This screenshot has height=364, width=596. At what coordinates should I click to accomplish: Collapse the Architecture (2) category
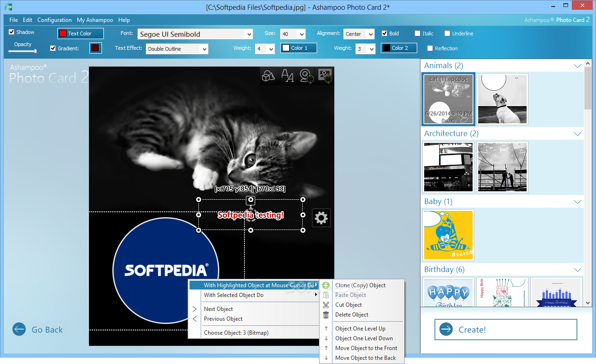578,134
